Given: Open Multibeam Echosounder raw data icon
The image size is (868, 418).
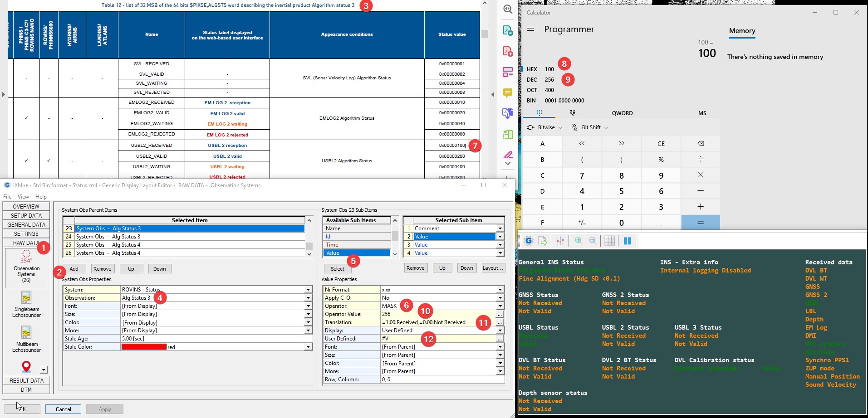Looking at the screenshot, I should point(26,333).
